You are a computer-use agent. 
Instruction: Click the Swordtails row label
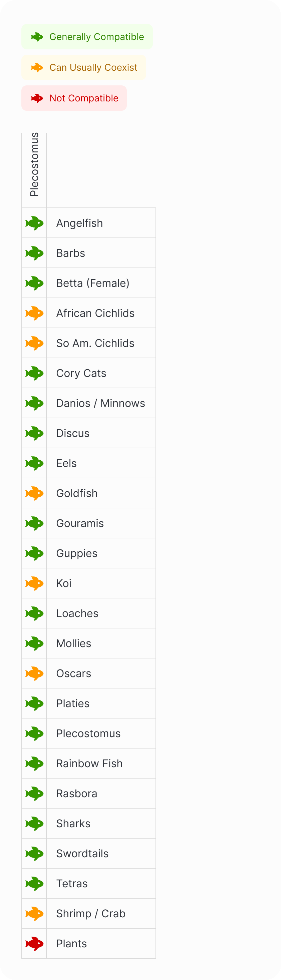(x=82, y=853)
